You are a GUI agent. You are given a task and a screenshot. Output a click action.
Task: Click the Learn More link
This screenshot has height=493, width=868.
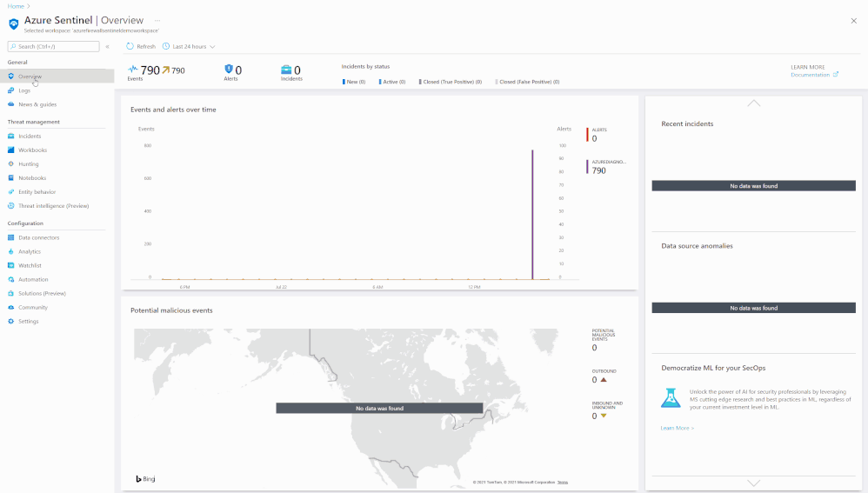[677, 428]
